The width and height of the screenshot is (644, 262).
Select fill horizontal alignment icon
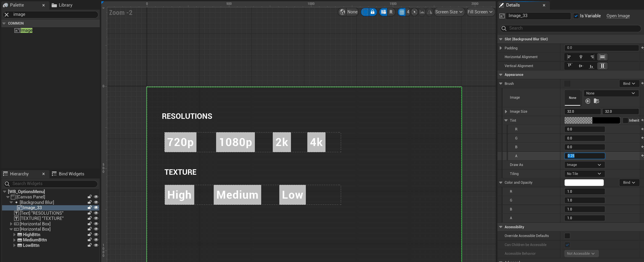602,57
